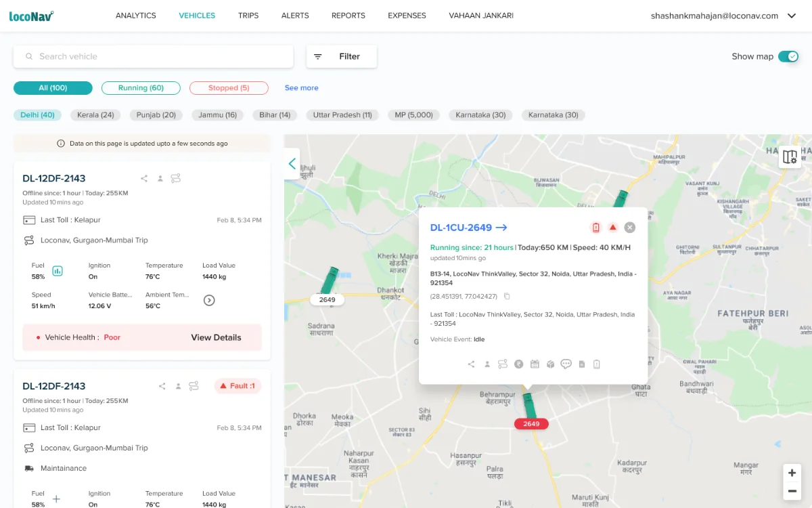
Task: Click driver person icon in map popup toolbar
Action: (487, 364)
